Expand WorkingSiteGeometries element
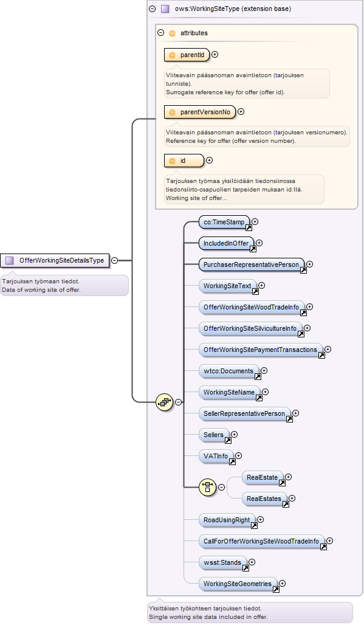The height and width of the screenshot is (625, 364). tap(283, 583)
